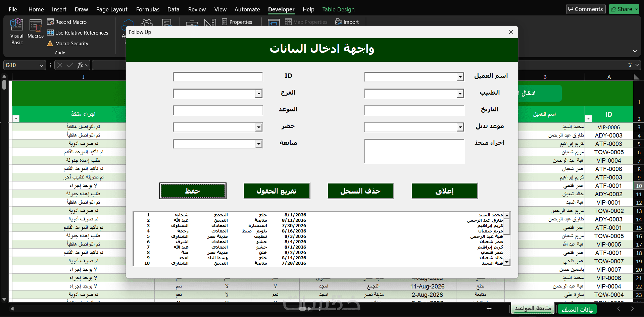Open the الفرع combo box dropdown
The image size is (644, 317).
(x=259, y=94)
